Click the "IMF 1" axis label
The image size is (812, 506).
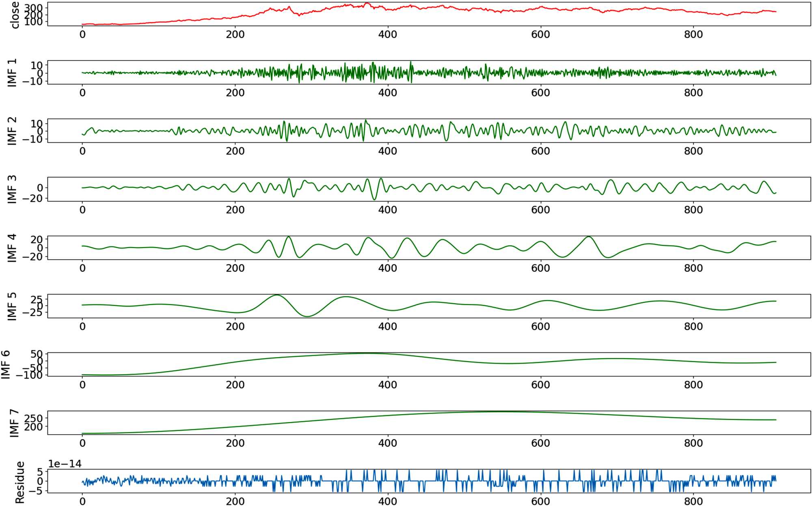tap(12, 73)
